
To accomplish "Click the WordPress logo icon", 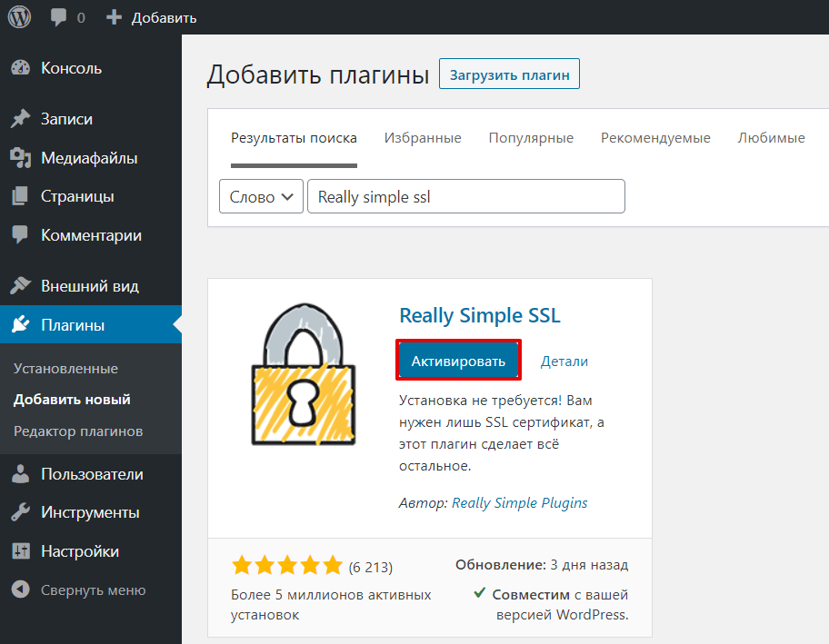I will pos(19,17).
